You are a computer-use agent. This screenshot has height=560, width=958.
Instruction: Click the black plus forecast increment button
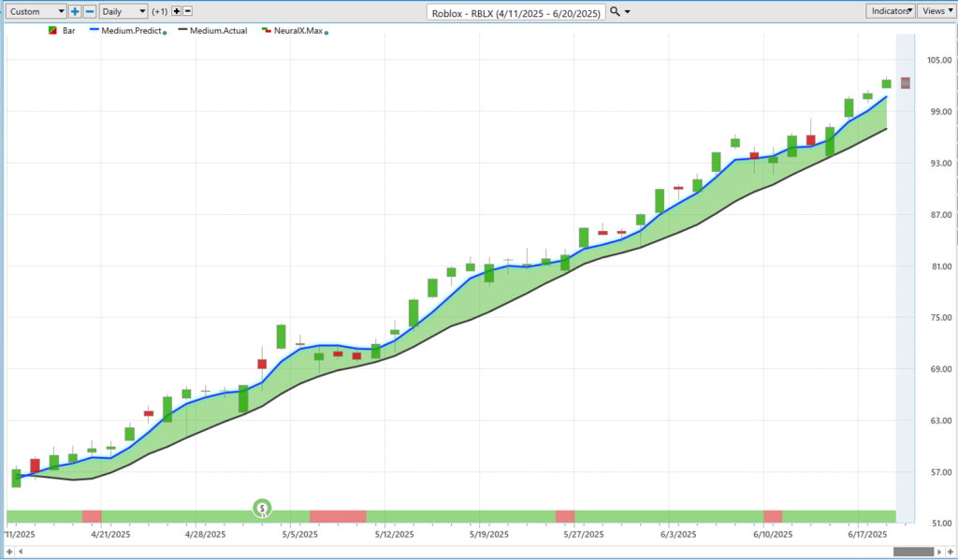pyautogui.click(x=175, y=11)
